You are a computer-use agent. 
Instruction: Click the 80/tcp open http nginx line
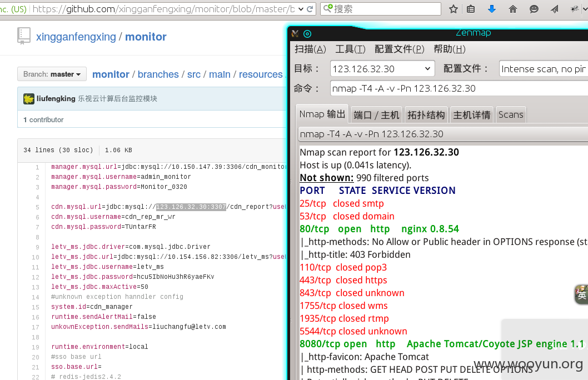coord(379,229)
